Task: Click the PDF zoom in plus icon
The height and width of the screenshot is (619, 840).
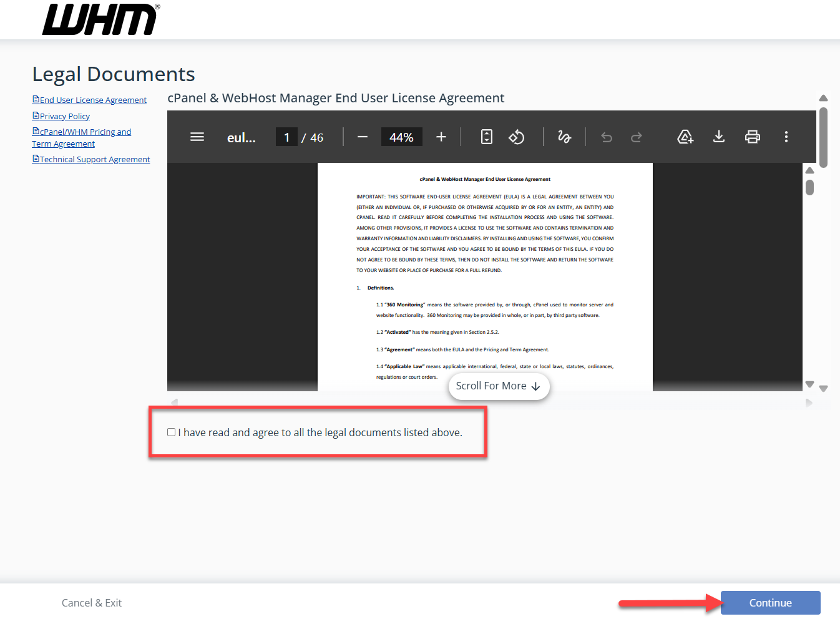Action: (441, 137)
